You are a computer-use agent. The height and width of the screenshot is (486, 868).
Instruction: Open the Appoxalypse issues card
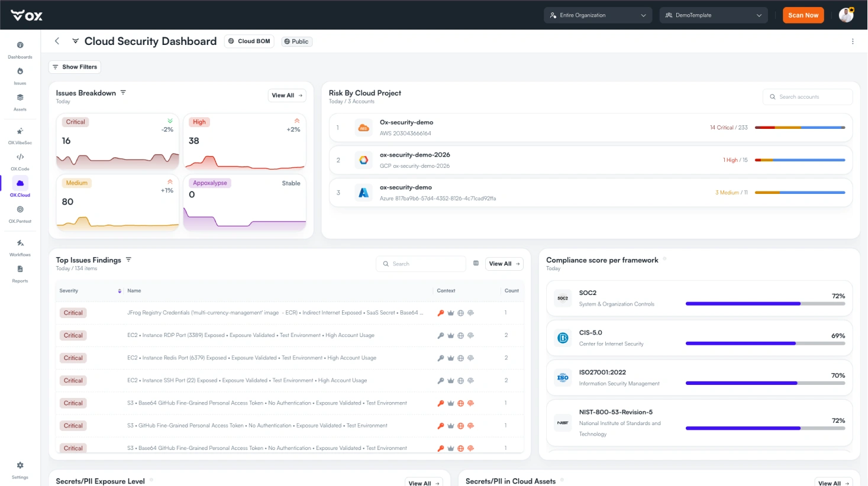pos(244,202)
